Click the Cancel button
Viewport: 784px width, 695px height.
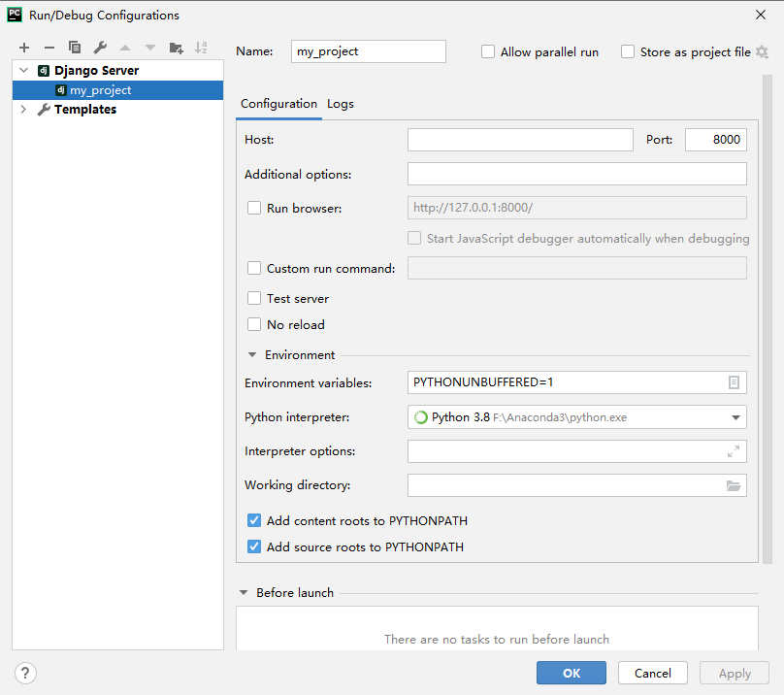pyautogui.click(x=652, y=673)
